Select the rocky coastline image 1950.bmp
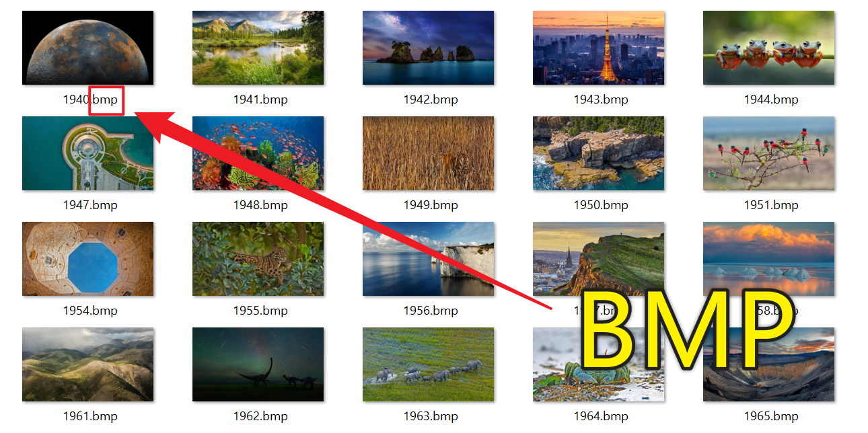Viewport: 868px width, 433px height. (x=598, y=153)
